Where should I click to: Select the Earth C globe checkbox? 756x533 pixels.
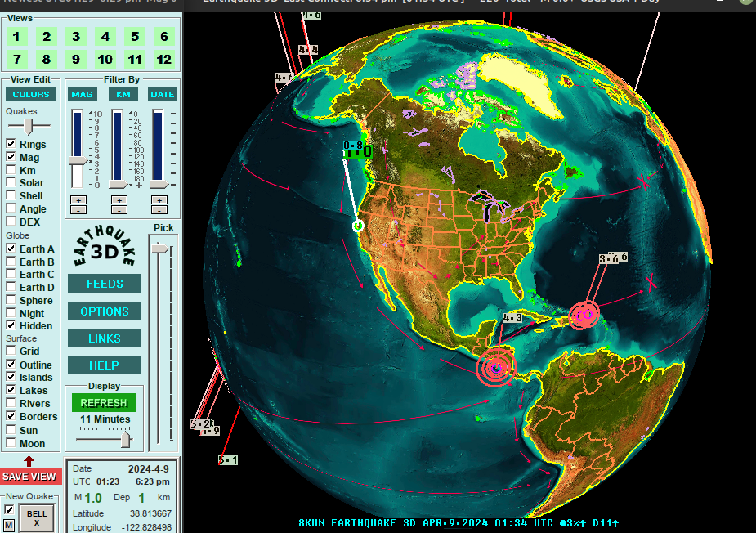11,274
